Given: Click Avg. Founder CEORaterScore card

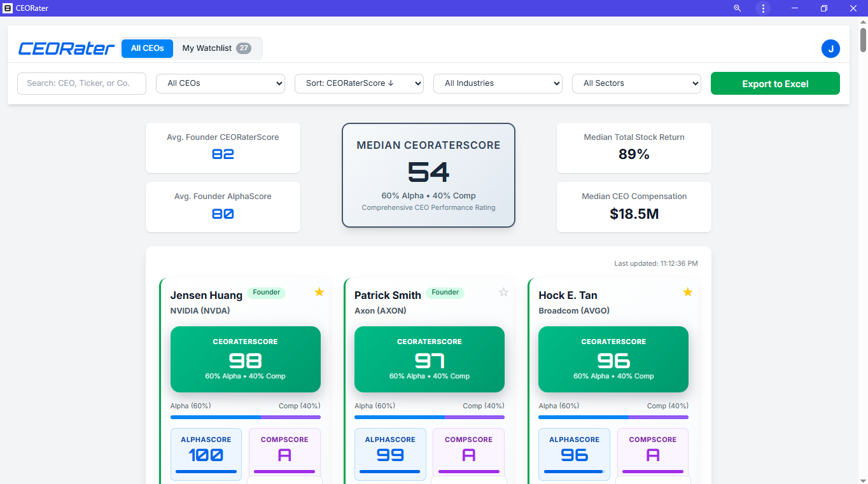Looking at the screenshot, I should (x=223, y=148).
